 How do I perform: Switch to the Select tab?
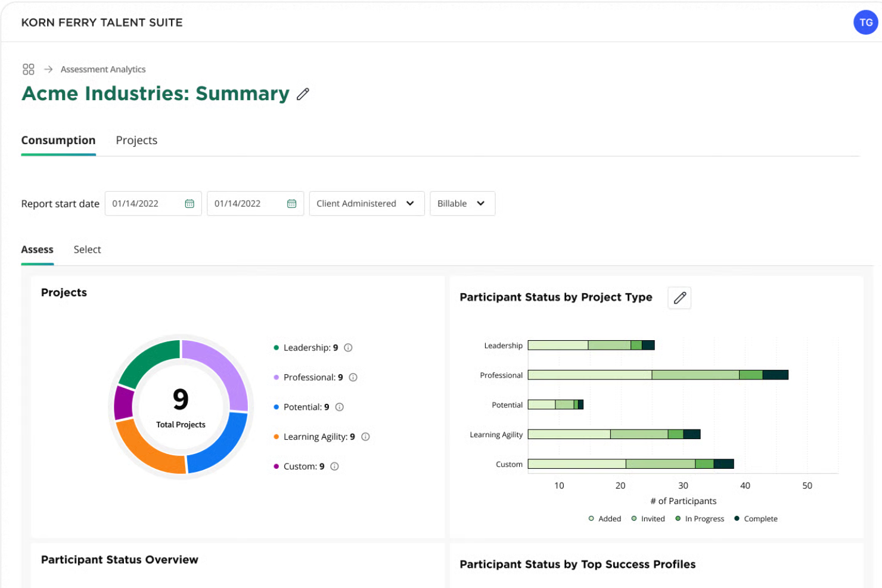pyautogui.click(x=87, y=250)
